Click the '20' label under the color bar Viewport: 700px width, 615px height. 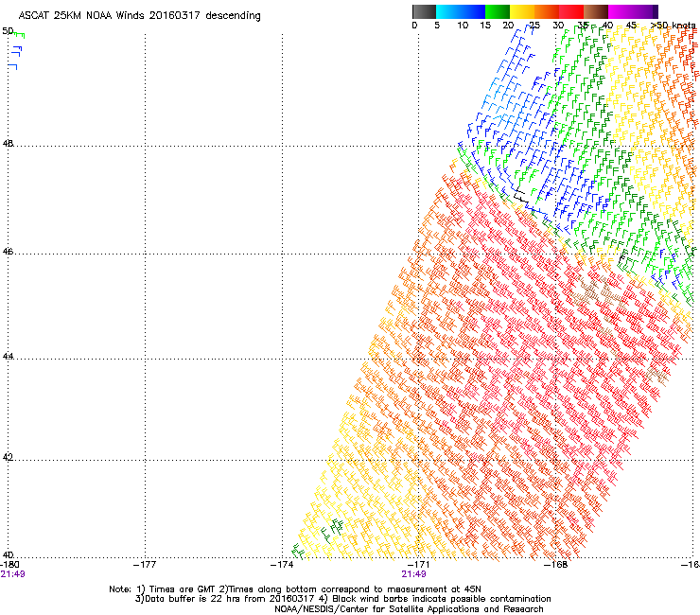click(508, 25)
